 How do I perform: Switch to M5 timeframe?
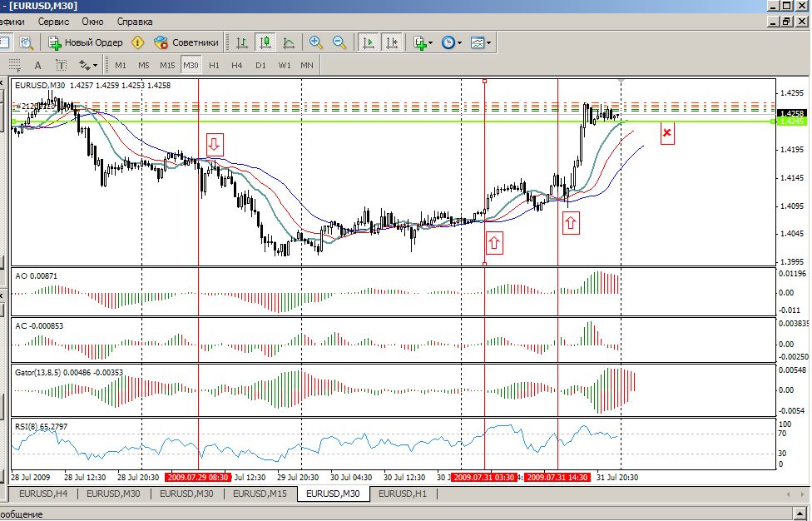coord(143,65)
